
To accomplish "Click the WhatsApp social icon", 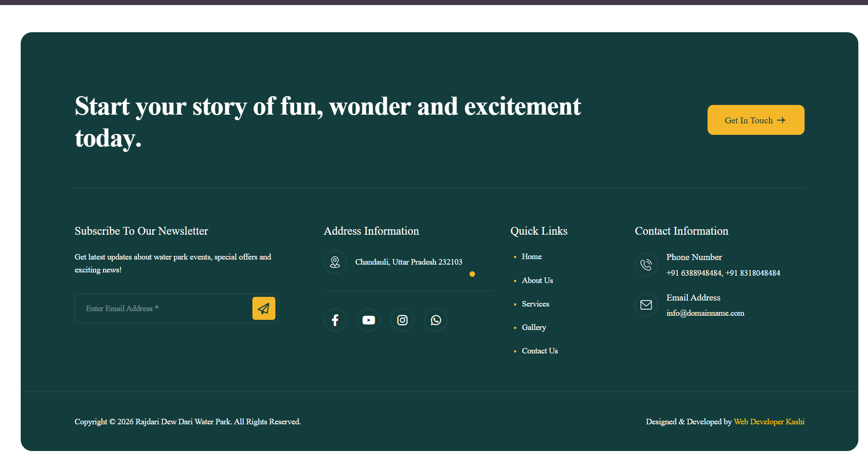I will pyautogui.click(x=436, y=319).
